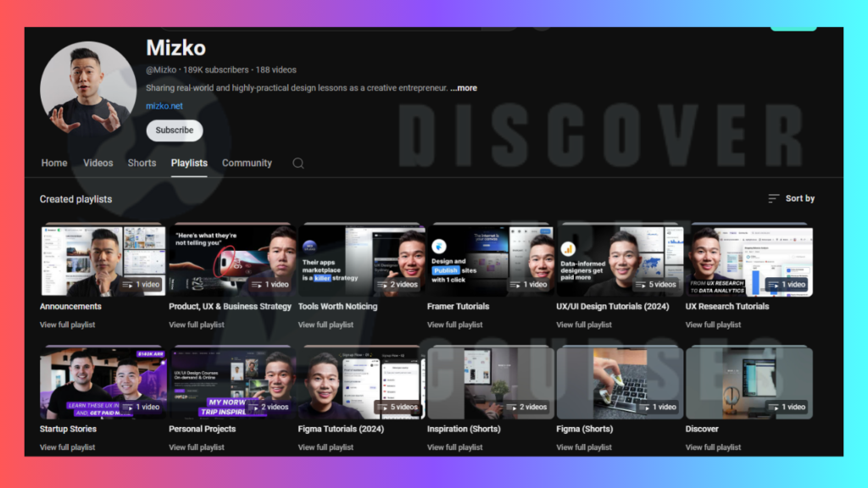Screen dimensions: 868x488
Task: Open Product, UX & Business Strategy thumbnail
Action: 232,260
